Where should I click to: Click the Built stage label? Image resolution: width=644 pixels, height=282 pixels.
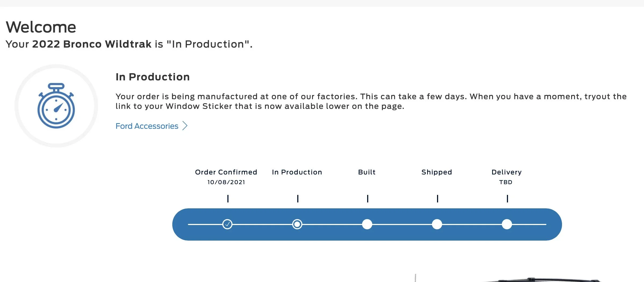click(367, 172)
